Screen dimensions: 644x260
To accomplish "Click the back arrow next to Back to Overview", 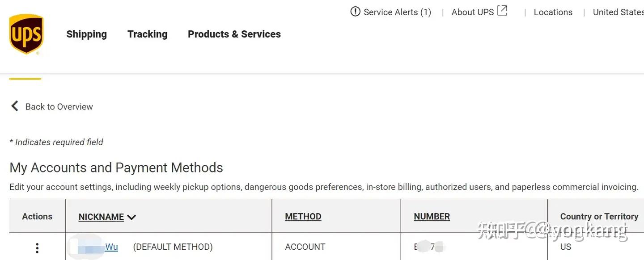I will coord(15,106).
